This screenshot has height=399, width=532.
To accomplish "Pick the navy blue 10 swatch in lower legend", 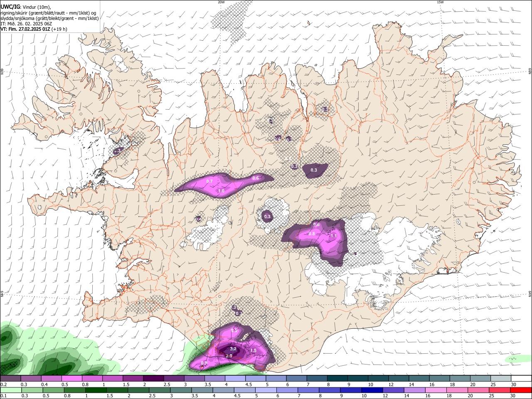I will [x=372, y=390].
